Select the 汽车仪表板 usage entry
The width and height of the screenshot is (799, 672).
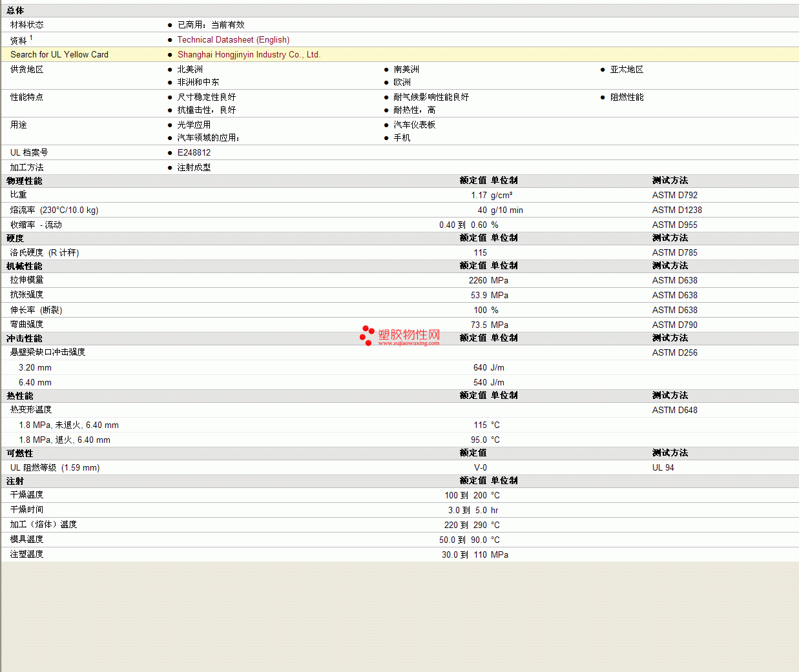[414, 125]
